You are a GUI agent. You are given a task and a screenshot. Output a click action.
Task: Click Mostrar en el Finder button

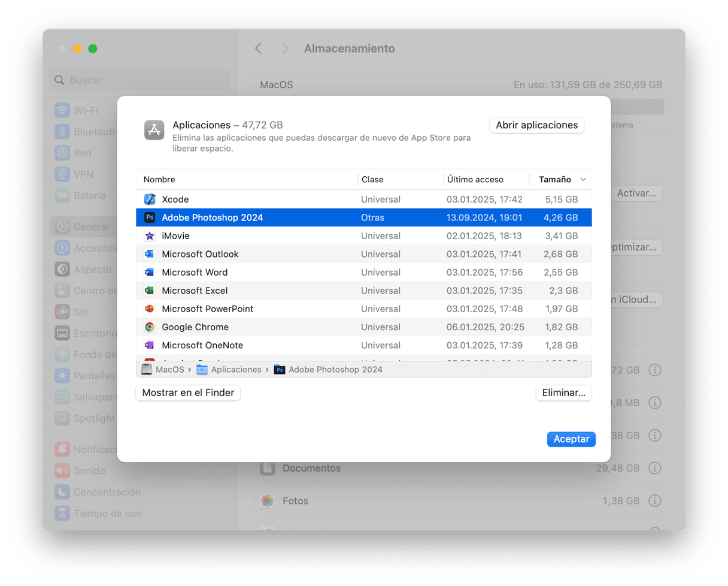189,393
